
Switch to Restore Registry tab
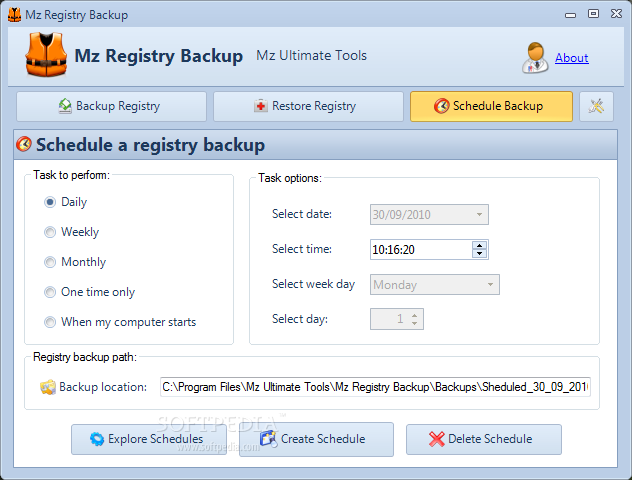(x=308, y=106)
